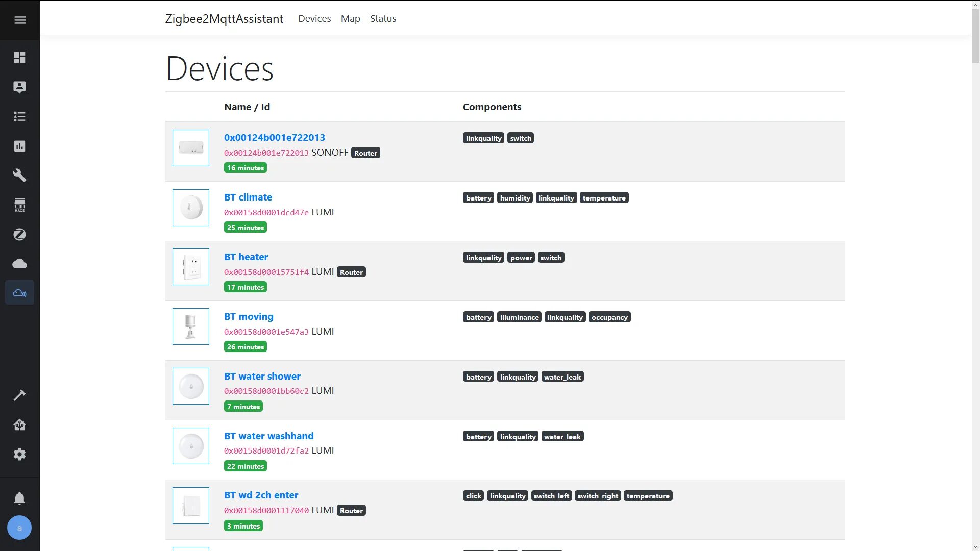Open the wrench tool sidebar icon
Screen dimensions: 980x551
tap(20, 176)
